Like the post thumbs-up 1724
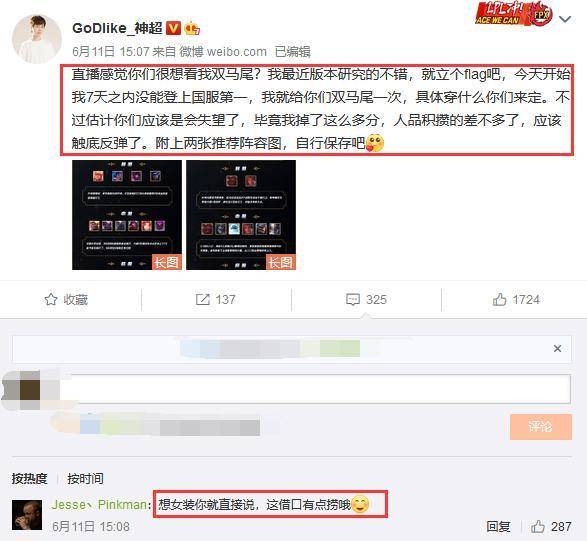The width and height of the screenshot is (587, 541). click(516, 300)
